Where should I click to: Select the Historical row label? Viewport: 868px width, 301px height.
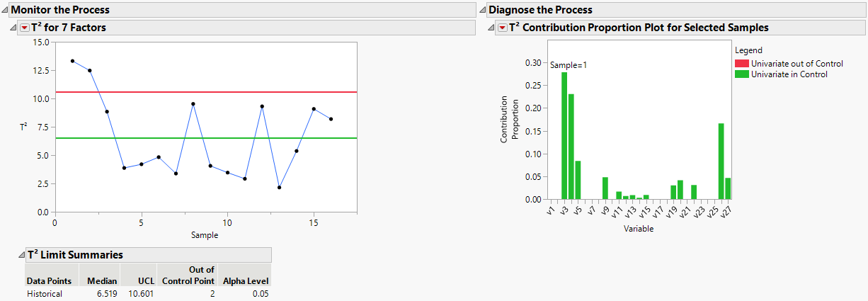(x=45, y=294)
